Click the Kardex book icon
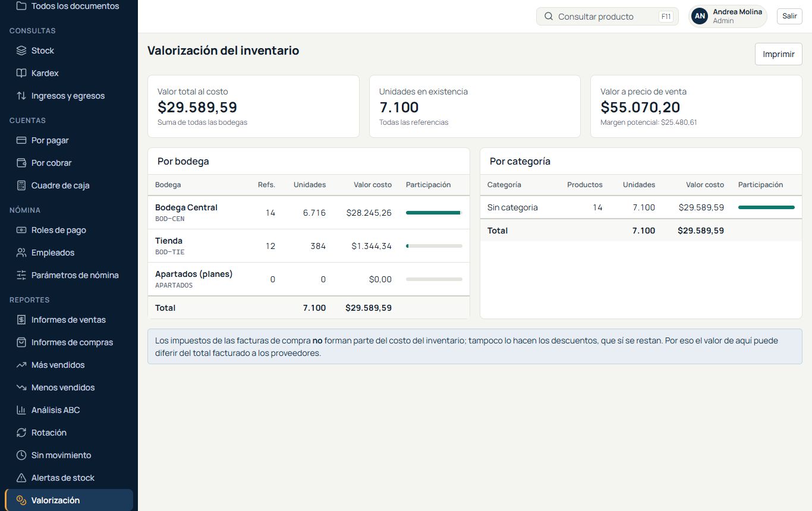The image size is (812, 511). (21, 73)
